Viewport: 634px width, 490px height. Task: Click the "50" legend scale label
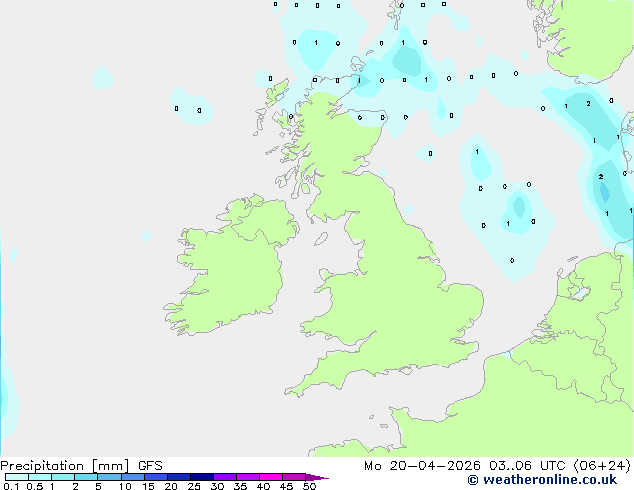tap(309, 486)
